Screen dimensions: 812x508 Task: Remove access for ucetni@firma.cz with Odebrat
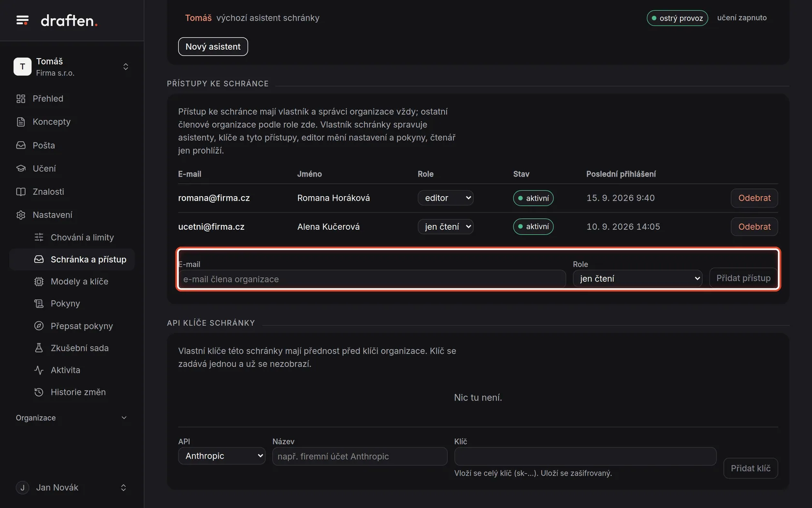click(754, 226)
